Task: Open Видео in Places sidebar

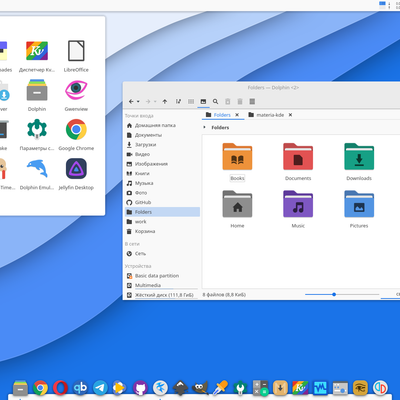Action: pos(162,154)
